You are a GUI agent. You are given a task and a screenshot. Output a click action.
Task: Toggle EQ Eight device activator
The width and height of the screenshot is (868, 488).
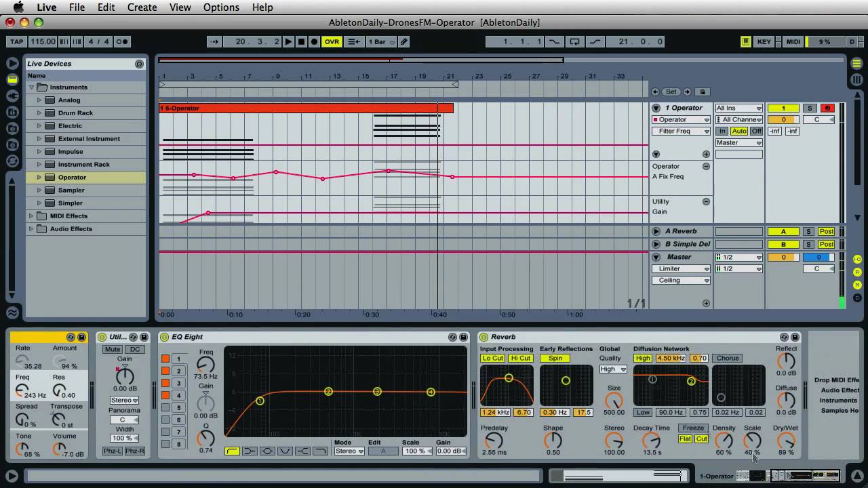(165, 337)
